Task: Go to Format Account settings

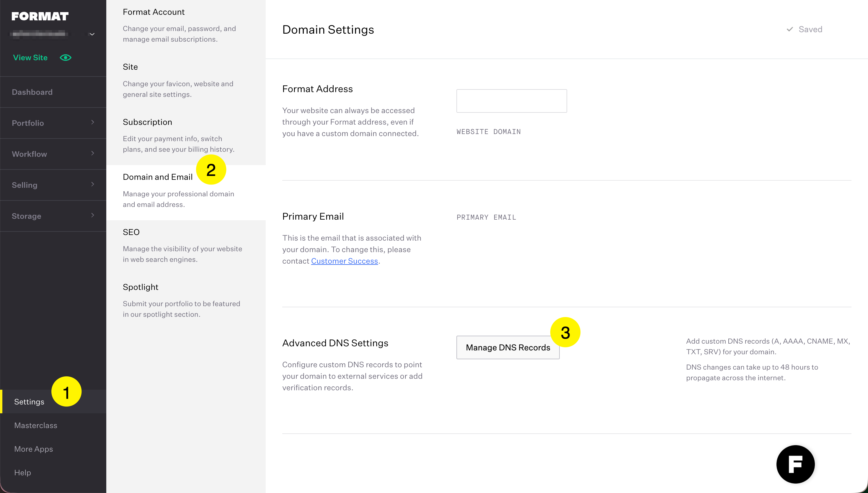Action: pyautogui.click(x=154, y=12)
